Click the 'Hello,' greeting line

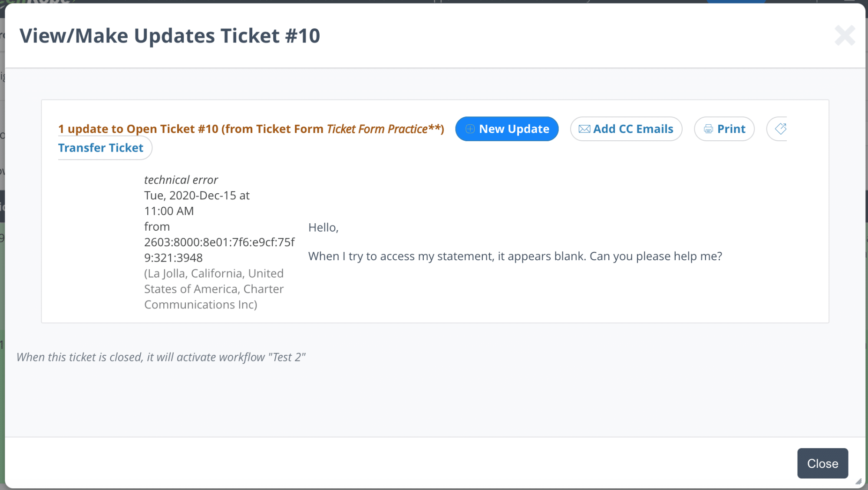point(323,227)
